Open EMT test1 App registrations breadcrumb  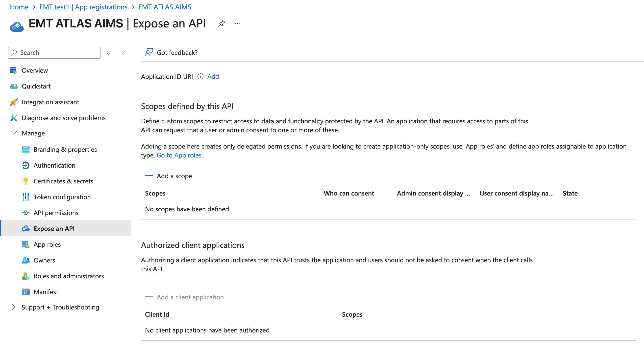[83, 7]
